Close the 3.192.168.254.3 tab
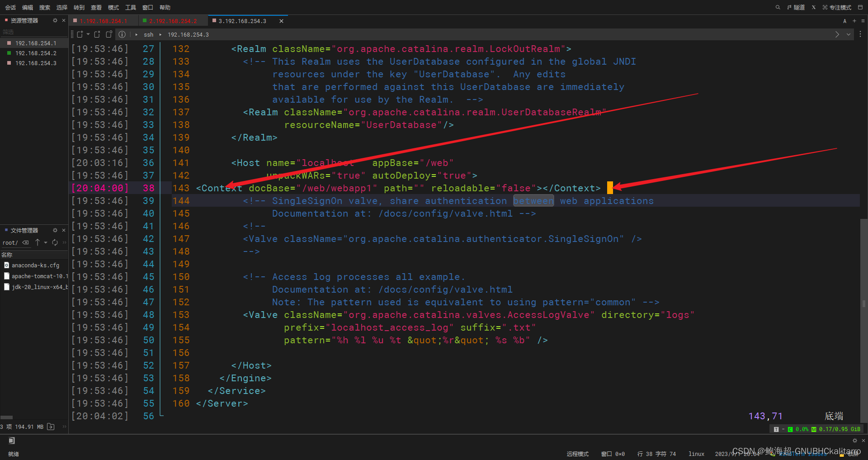 pos(281,21)
